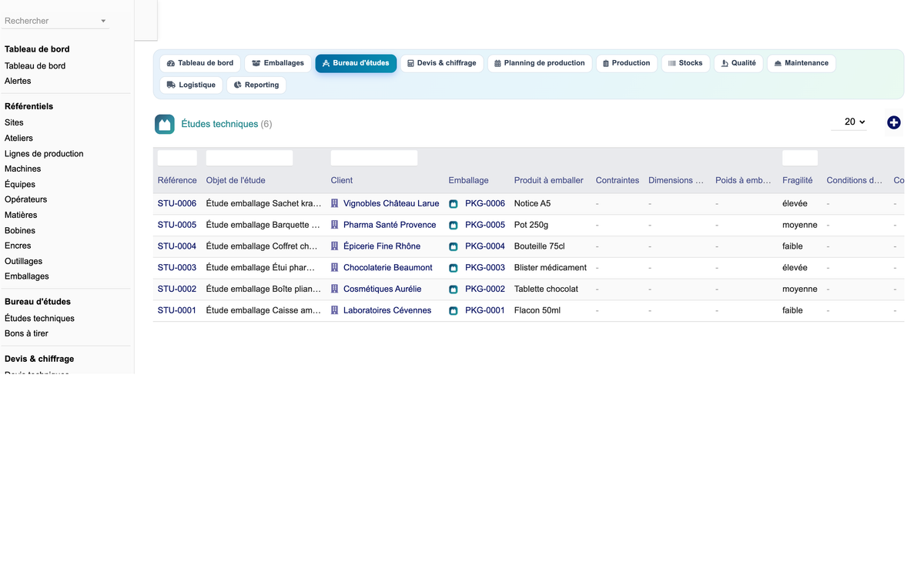The image size is (924, 572).
Task: Open the Rechercher dropdown in sidebar
Action: (55, 21)
